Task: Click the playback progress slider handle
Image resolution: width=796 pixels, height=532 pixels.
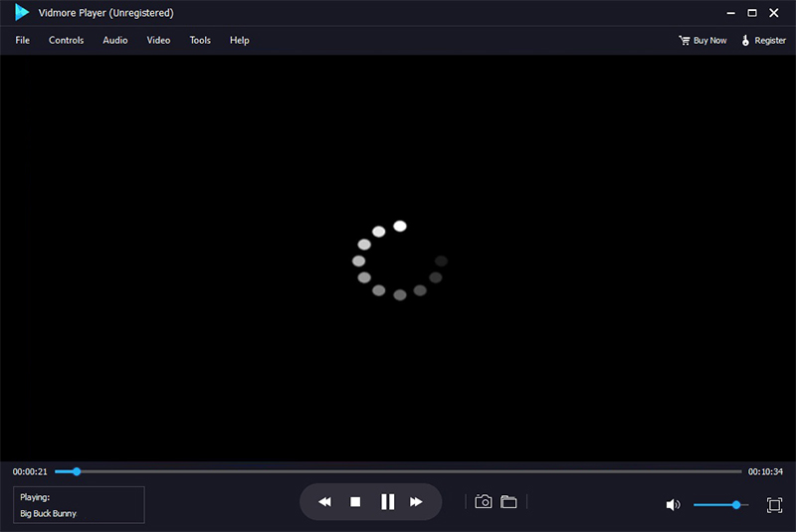Action: 77,471
